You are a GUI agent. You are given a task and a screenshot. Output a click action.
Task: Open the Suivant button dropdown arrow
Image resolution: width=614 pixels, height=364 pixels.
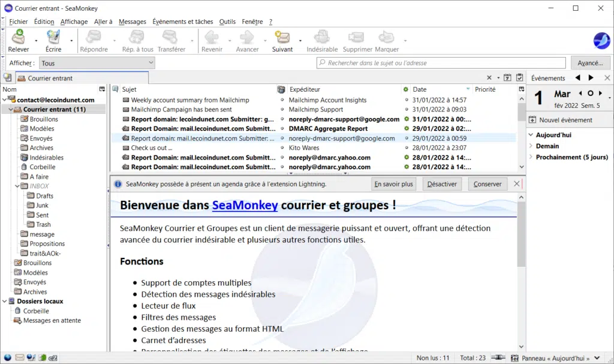pos(300,40)
